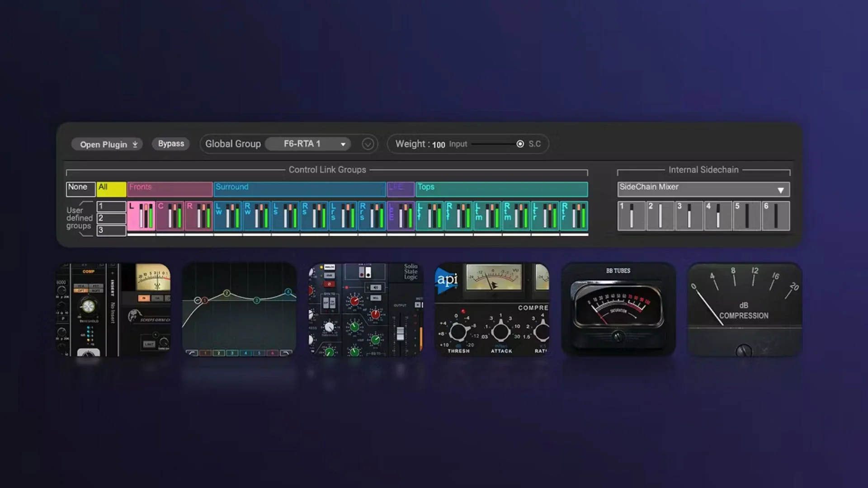868x488 pixels.
Task: Select the Fronts link group
Action: 170,189
